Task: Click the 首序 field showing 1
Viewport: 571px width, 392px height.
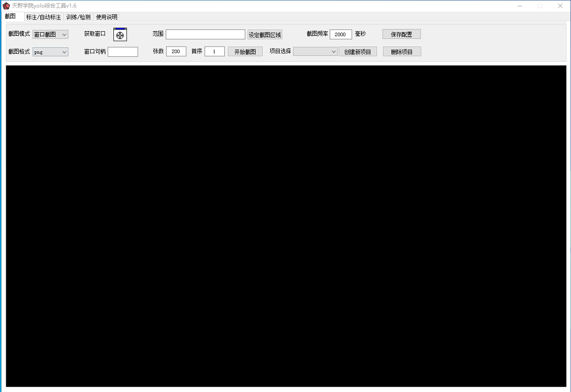Action: tap(214, 51)
